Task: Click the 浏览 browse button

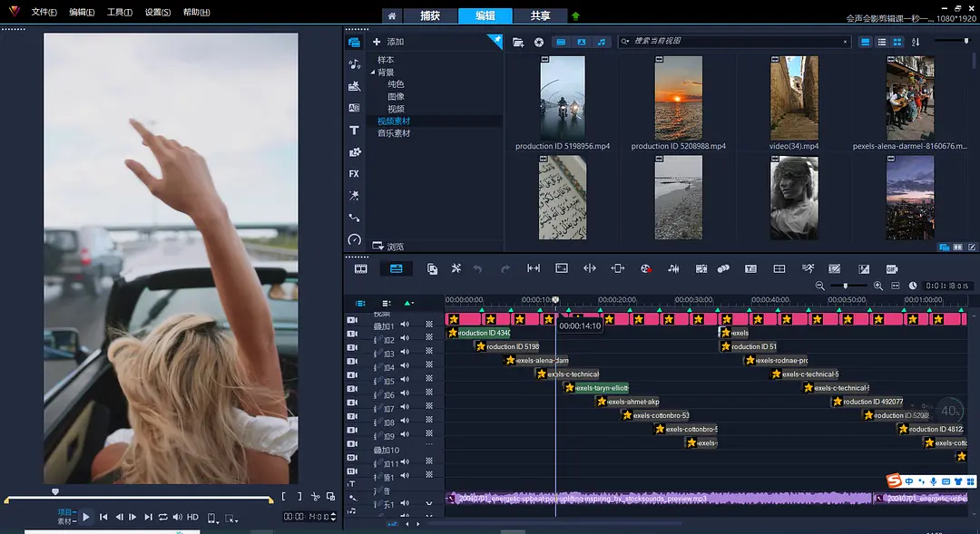Action: click(388, 246)
